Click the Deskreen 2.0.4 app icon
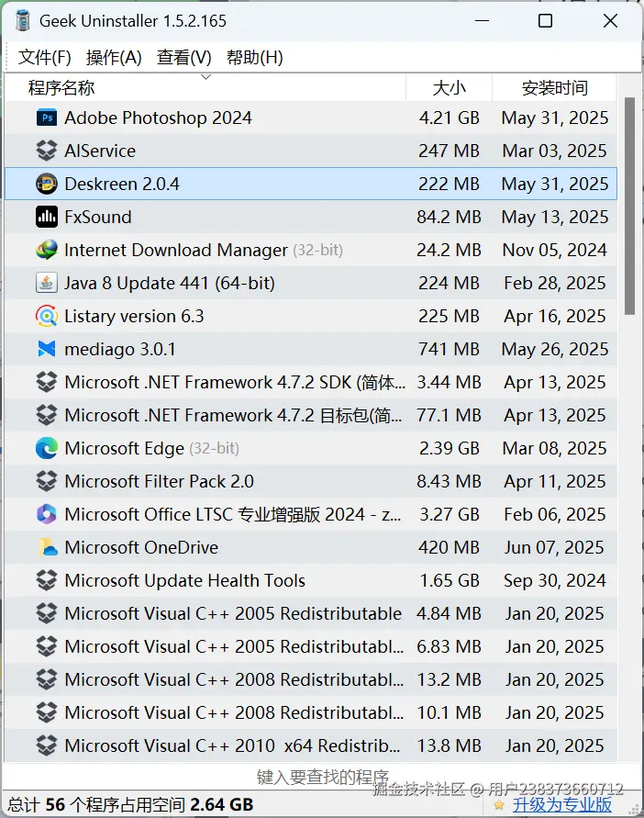 pyautogui.click(x=47, y=184)
